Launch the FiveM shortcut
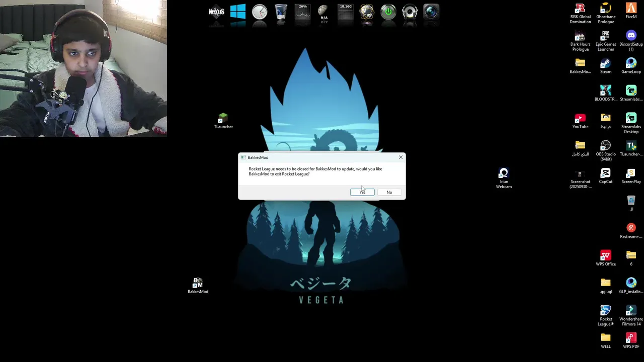The image size is (644, 362). click(631, 11)
